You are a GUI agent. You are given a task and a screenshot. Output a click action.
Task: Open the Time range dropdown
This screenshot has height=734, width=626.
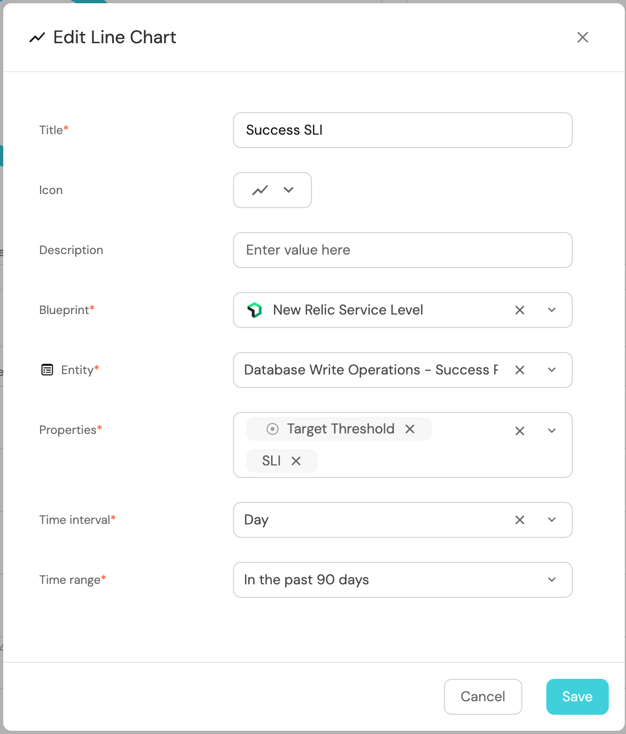click(402, 580)
